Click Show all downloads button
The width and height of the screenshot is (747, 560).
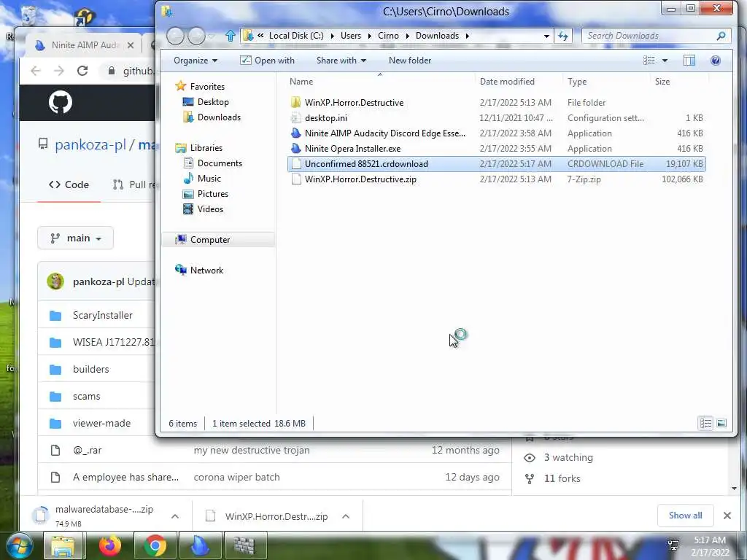685,516
